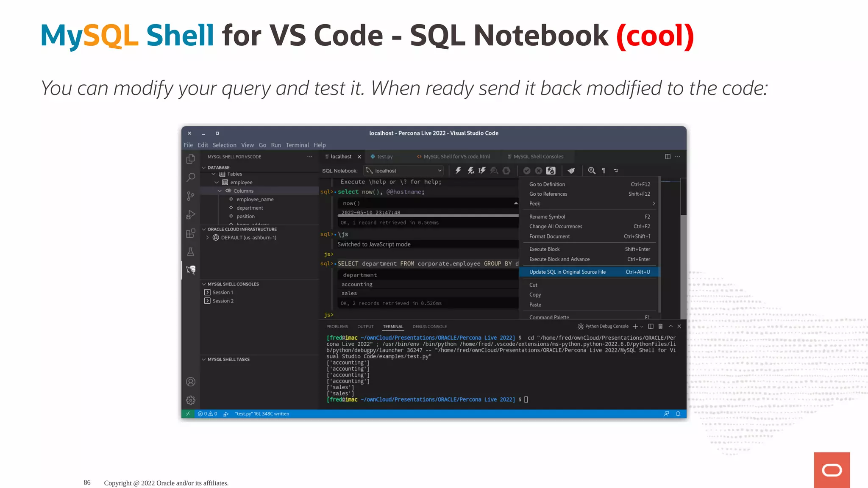Switch to the PROBLEMS panel tab
The image size is (868, 488).
click(337, 327)
